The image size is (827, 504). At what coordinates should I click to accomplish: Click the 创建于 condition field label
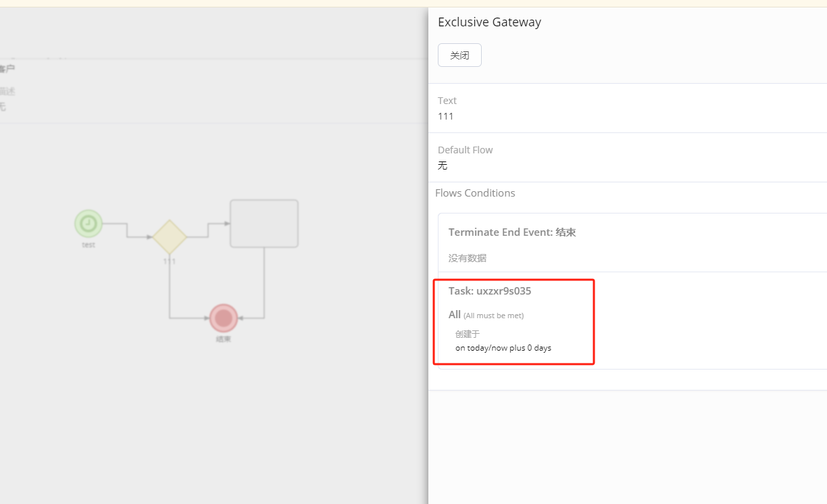[x=468, y=334]
